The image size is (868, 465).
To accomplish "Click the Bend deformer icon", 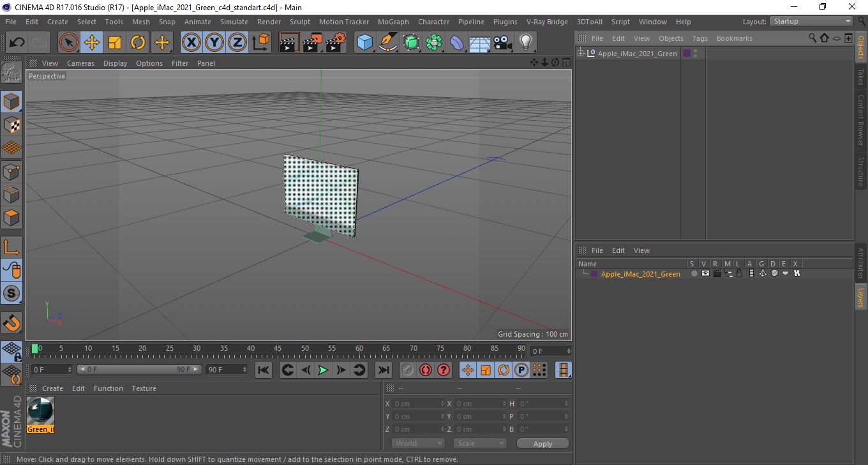I will coord(457,43).
